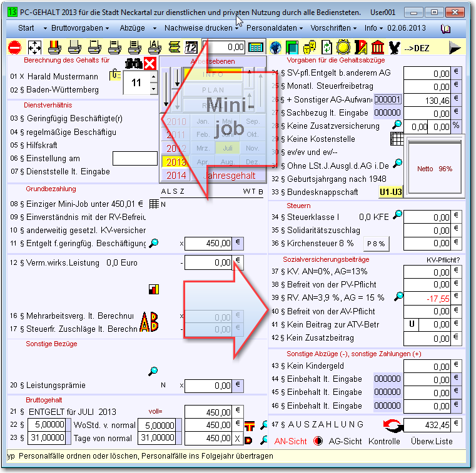Screen dimensions: 476x473
Task: Click the Einstellung am date input field
Action: (x=134, y=158)
